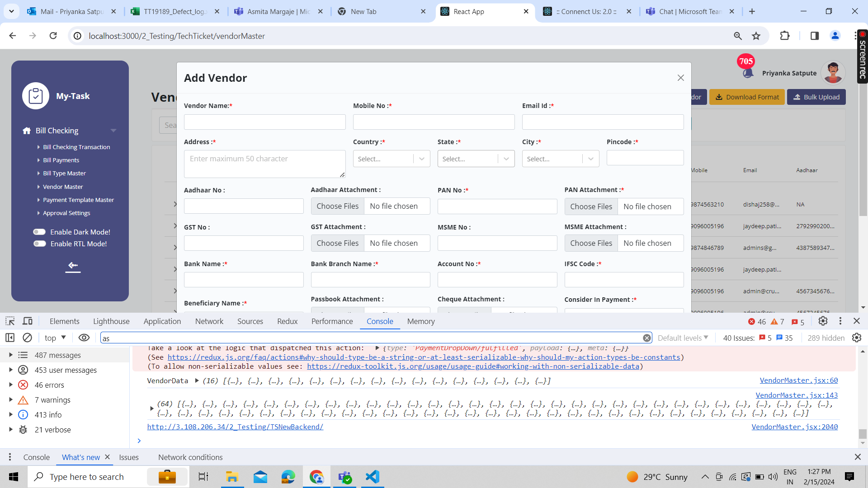The height and width of the screenshot is (488, 868).
Task: Open the DevTools settings gear
Action: coord(823,321)
